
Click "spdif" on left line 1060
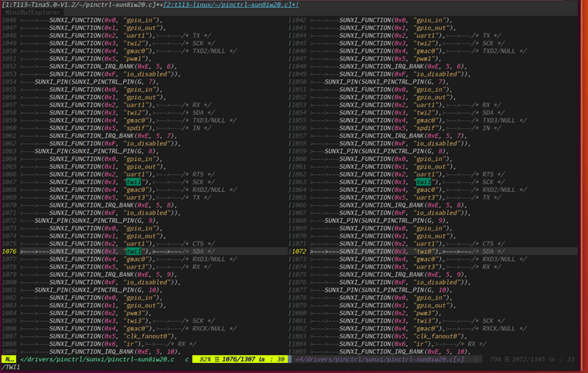coord(135,128)
